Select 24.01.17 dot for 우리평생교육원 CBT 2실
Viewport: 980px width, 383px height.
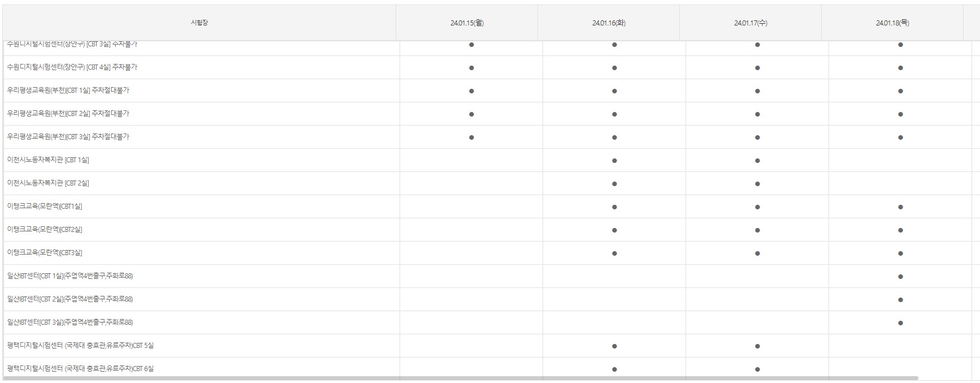tap(757, 114)
